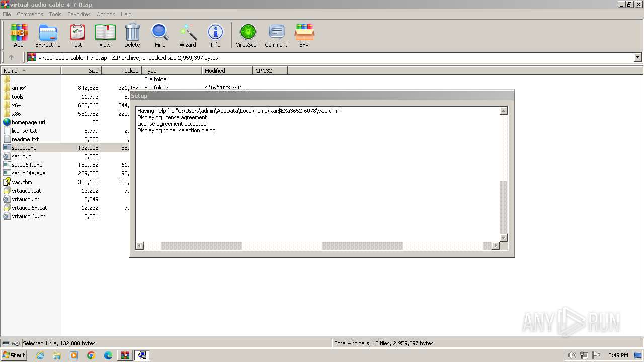The image size is (644, 362).
Task: Switch to WinRAR taskbar button
Action: pyautogui.click(x=125, y=355)
